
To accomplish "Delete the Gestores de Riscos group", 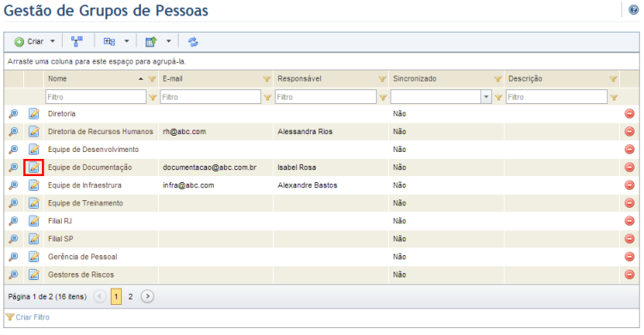I will [629, 275].
